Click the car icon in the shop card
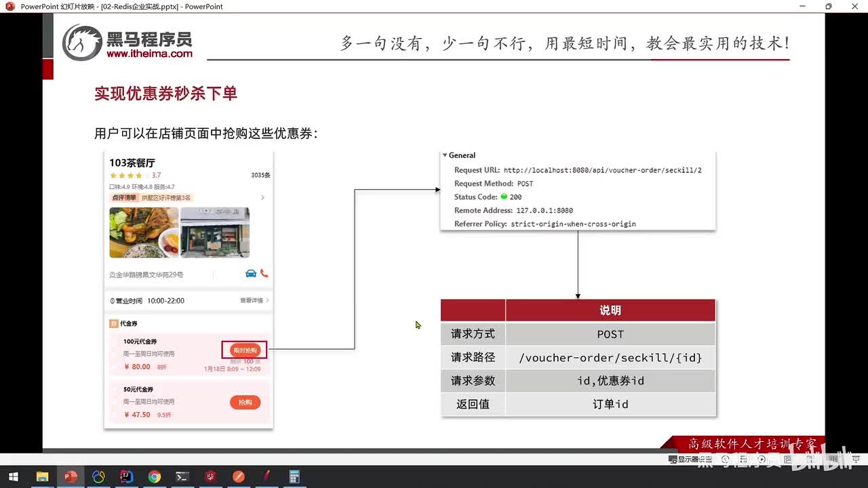Screen dimensions: 868x488 tap(251, 274)
